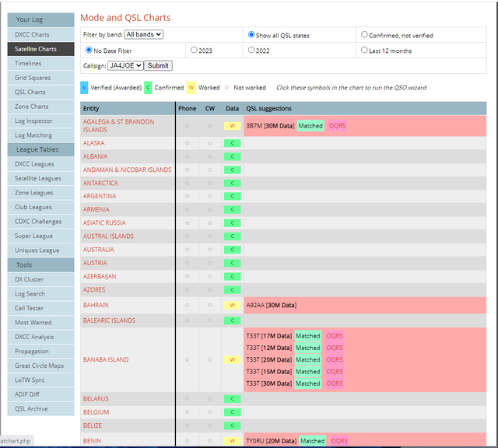
Task: Select the 2022 date filter radio button
Action: (x=251, y=50)
